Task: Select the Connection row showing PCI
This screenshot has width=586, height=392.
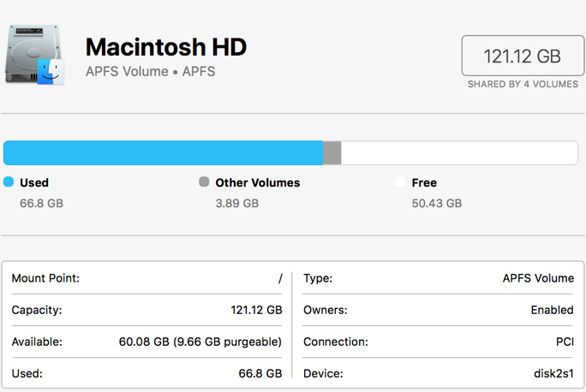Action: coord(439,342)
